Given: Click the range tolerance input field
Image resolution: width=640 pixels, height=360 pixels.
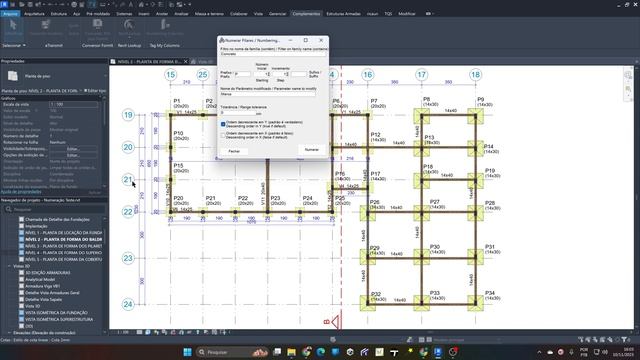Looking at the screenshot, I should [238, 113].
